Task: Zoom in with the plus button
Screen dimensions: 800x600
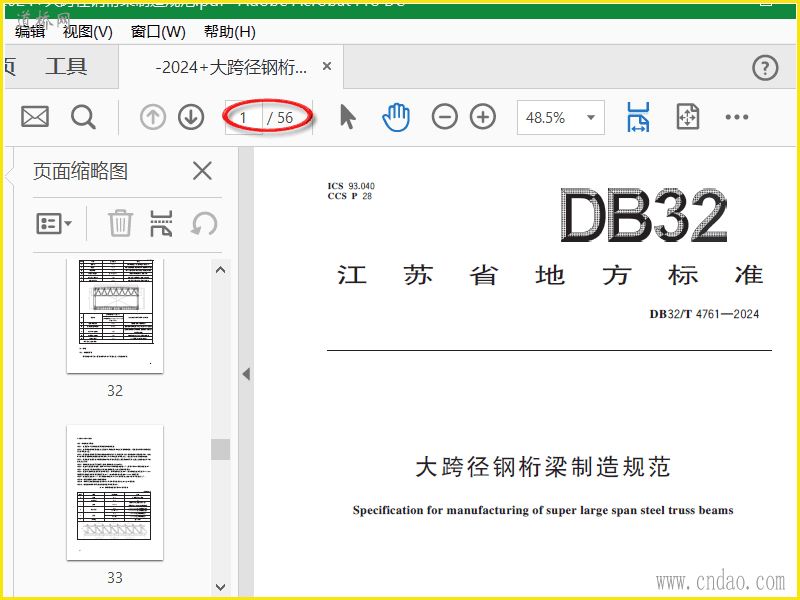Action: (x=483, y=117)
